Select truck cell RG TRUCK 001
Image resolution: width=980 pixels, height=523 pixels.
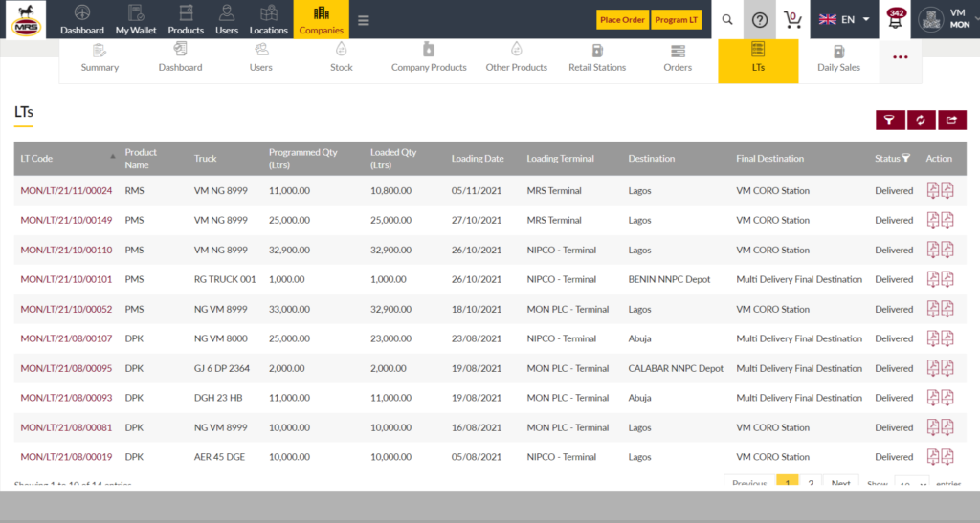(225, 279)
